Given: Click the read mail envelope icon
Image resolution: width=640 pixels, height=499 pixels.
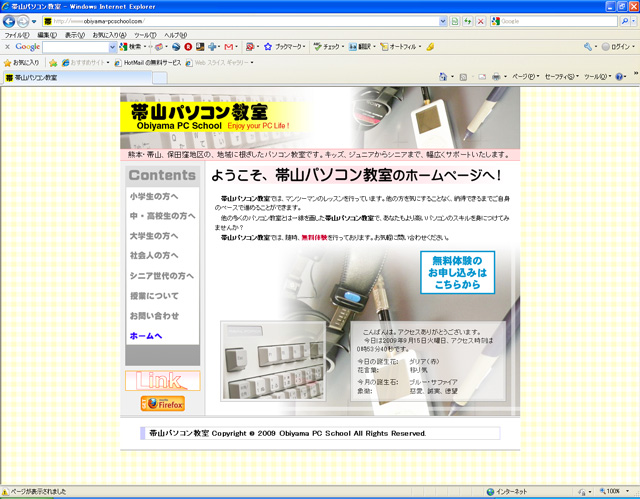Looking at the screenshot, I should pos(482,77).
